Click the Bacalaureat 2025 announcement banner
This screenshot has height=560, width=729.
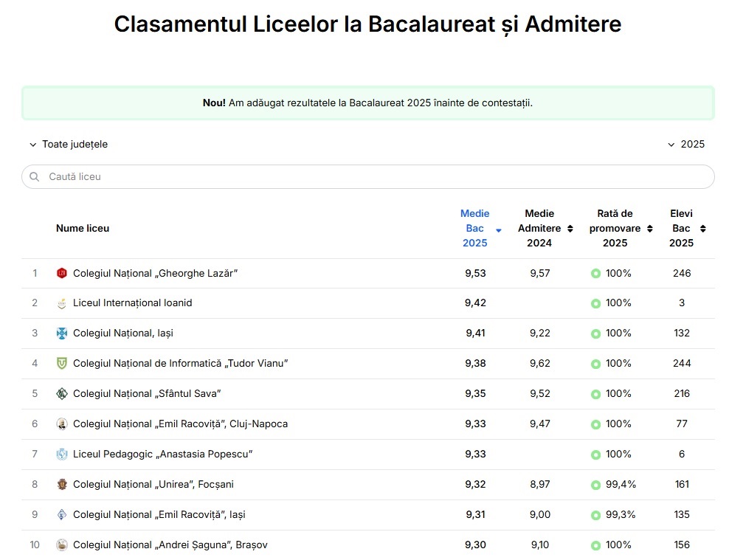point(367,103)
